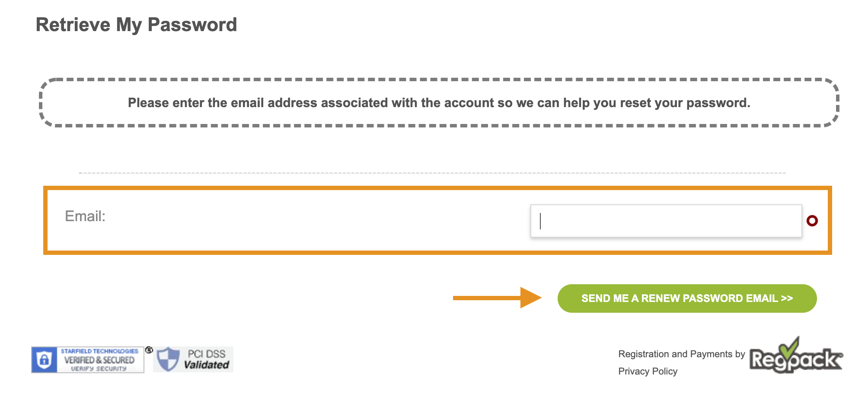Click the blue padlock icon in Starfield badge
Viewport: 868px width, 400px height.
(44, 359)
